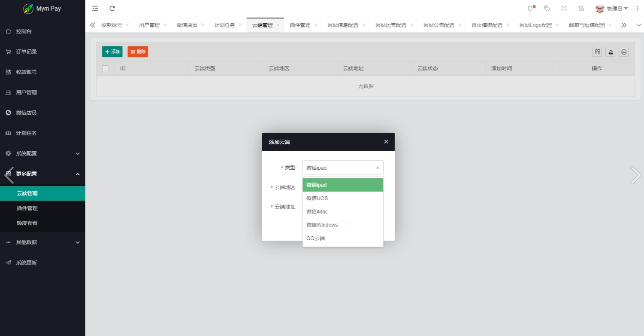Choose QQ云端 option
Viewport: 644px width, 336px height.
coord(343,238)
